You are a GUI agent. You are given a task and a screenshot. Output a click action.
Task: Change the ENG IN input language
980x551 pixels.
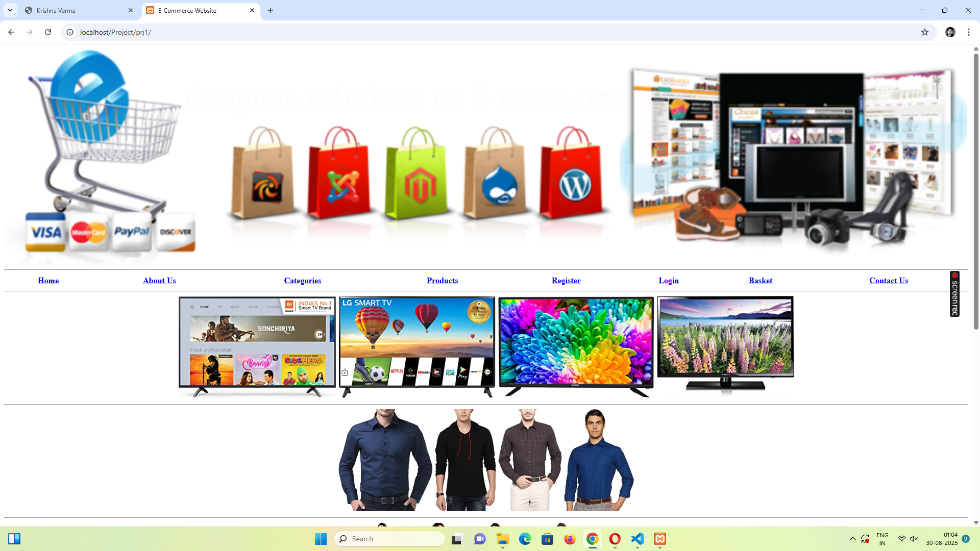click(x=883, y=539)
